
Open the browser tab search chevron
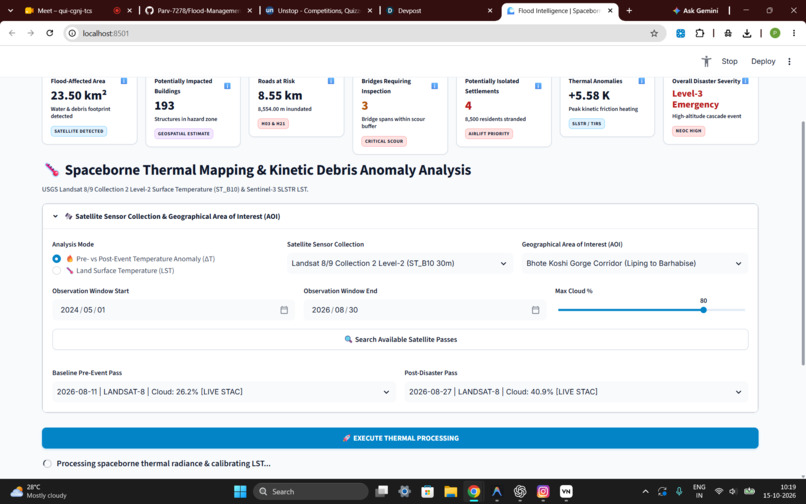(10, 10)
